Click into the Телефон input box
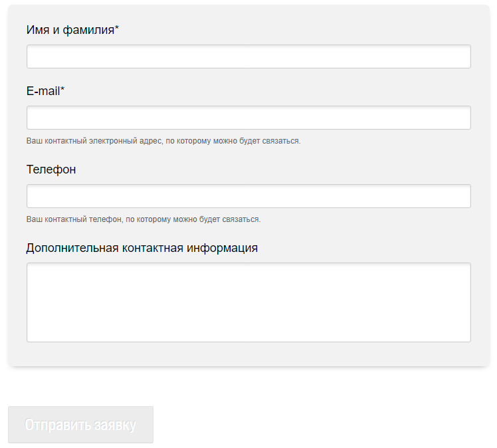This screenshot has width=497, height=448. click(x=248, y=196)
